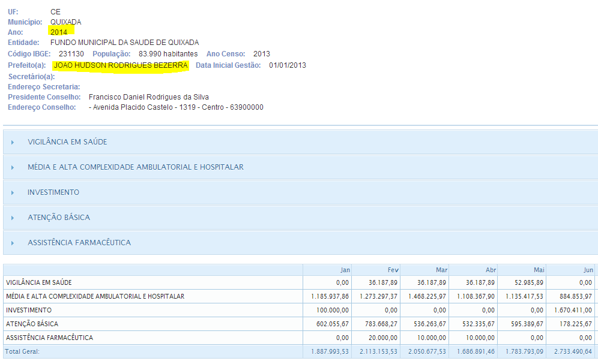
Task: Click the arrow icon beside Média e Alta Complexidade panel
Action: [12, 167]
